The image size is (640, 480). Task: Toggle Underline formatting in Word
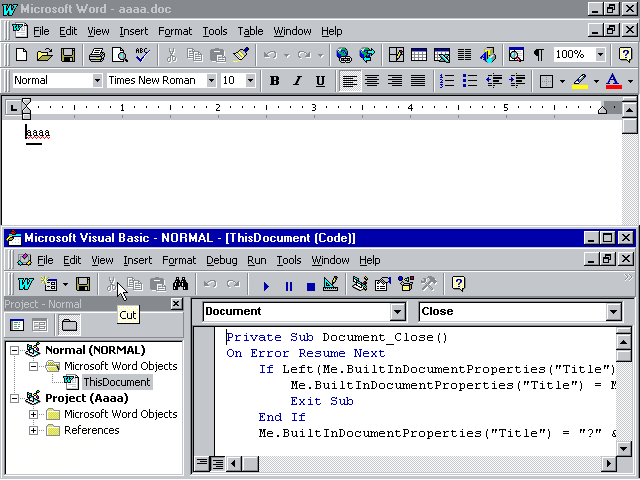click(x=320, y=81)
